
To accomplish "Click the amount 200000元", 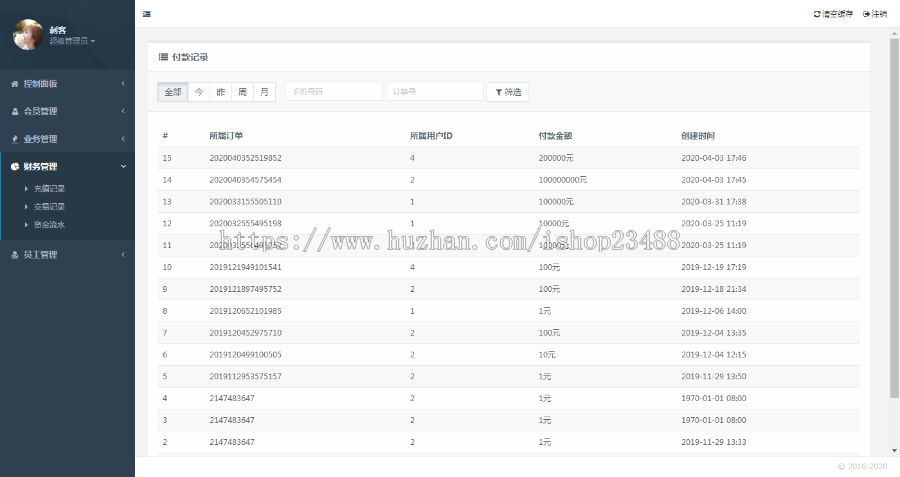I will click(556, 158).
